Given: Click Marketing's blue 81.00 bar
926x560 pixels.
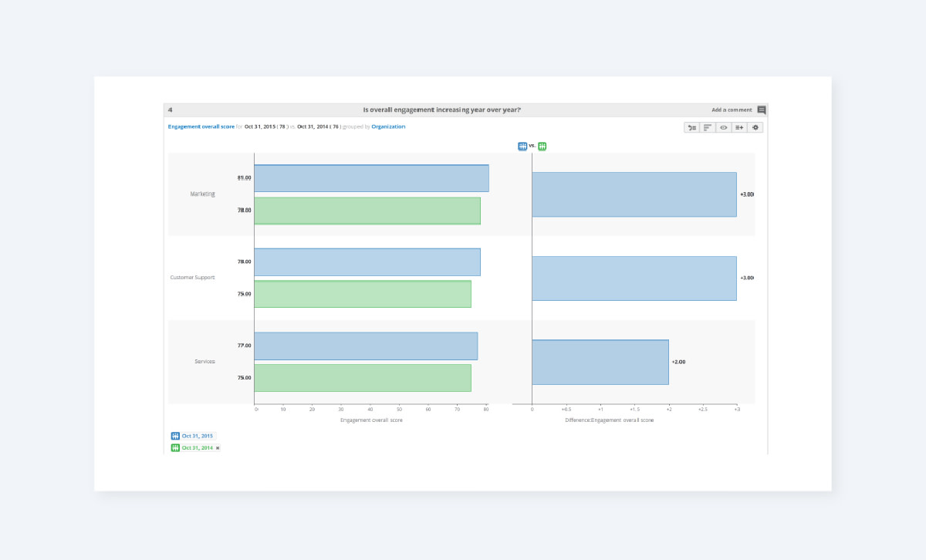Looking at the screenshot, I should pos(371,178).
